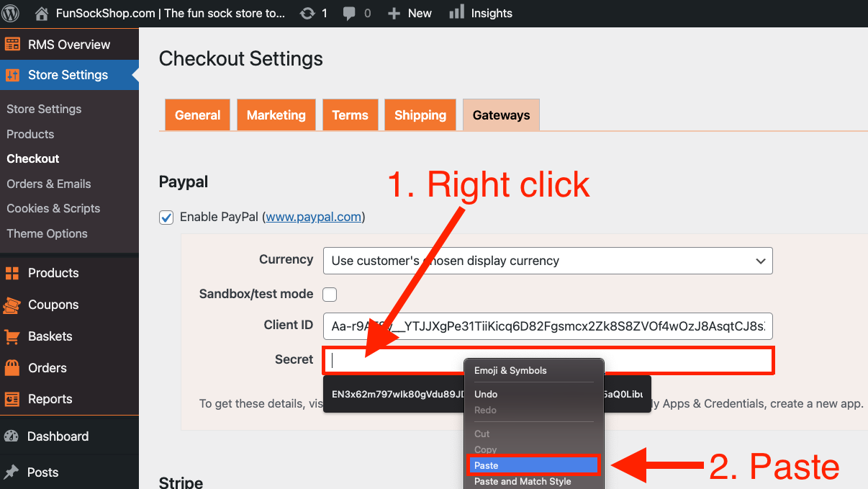868x489 pixels.
Task: Uncheck the Enable PayPal checkbox
Action: pyautogui.click(x=166, y=217)
